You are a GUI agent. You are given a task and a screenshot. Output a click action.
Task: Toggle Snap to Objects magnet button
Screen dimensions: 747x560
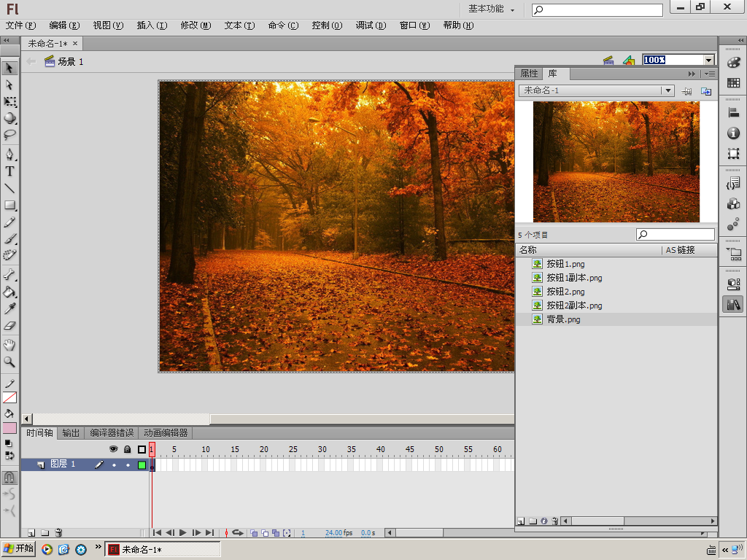[9, 477]
